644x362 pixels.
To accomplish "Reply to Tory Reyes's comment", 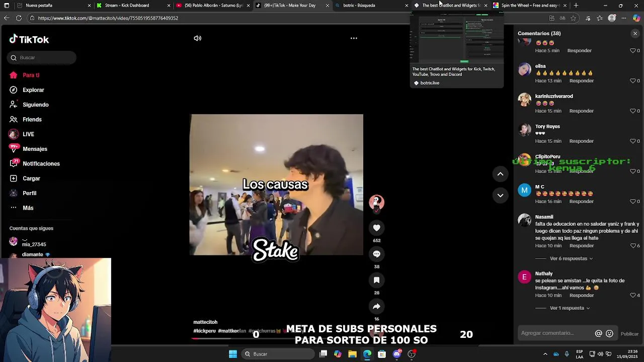I will pos(582,141).
